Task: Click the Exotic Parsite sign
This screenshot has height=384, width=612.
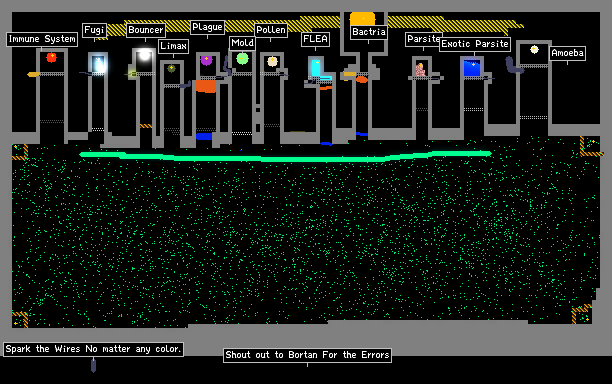Action: click(475, 44)
